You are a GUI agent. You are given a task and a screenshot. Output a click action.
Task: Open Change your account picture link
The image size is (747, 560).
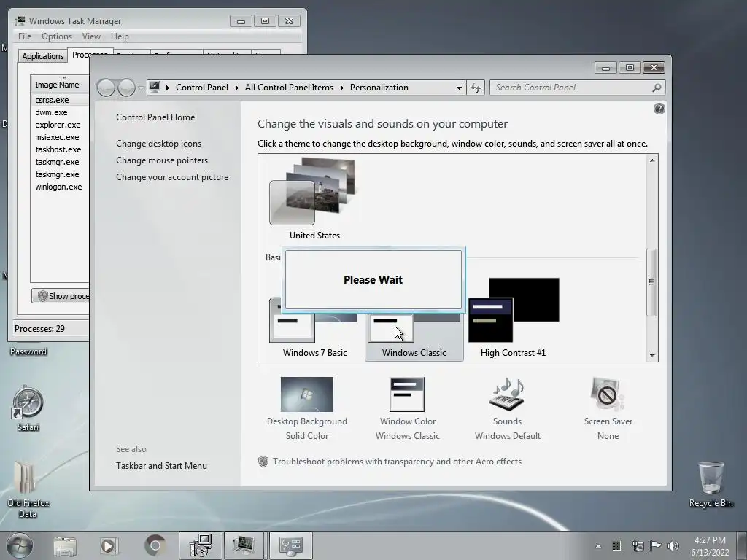tap(172, 177)
